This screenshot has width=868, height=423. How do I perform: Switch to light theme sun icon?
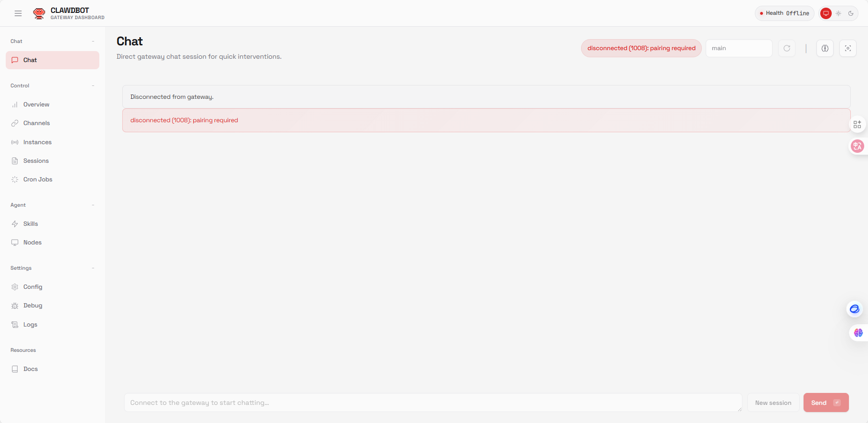(x=838, y=13)
